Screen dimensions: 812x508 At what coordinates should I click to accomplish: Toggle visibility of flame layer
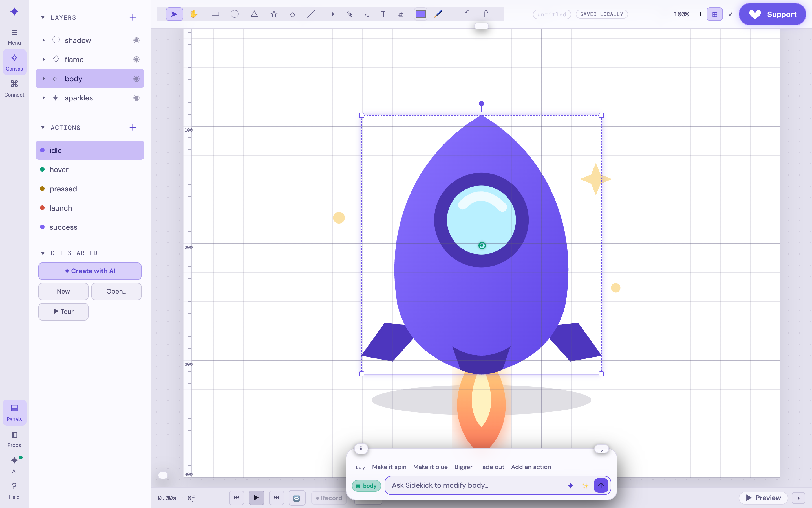(136, 60)
